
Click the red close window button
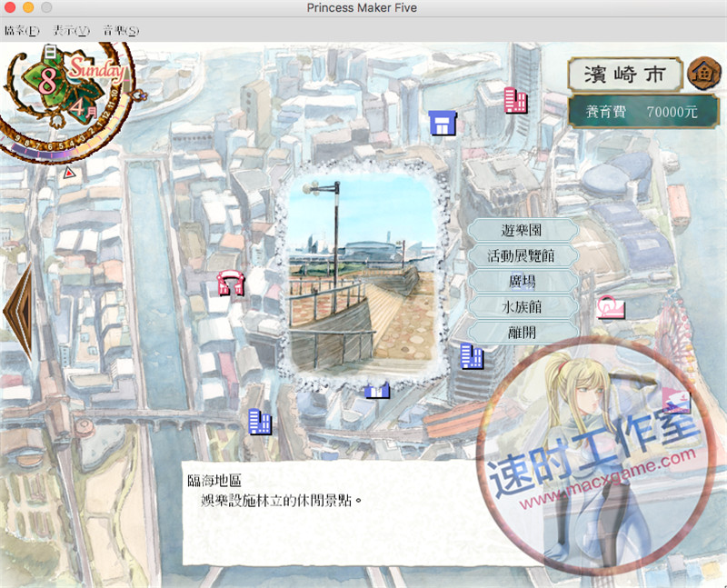[10, 7]
